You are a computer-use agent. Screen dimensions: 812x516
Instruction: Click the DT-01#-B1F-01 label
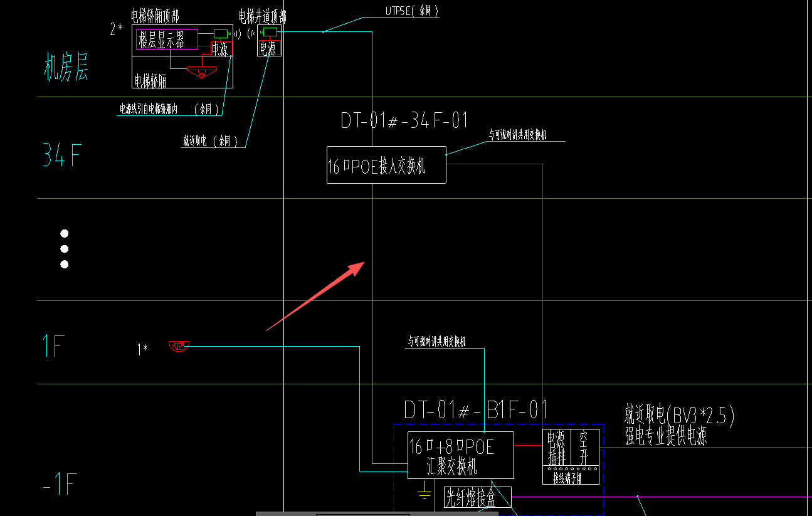(476, 410)
